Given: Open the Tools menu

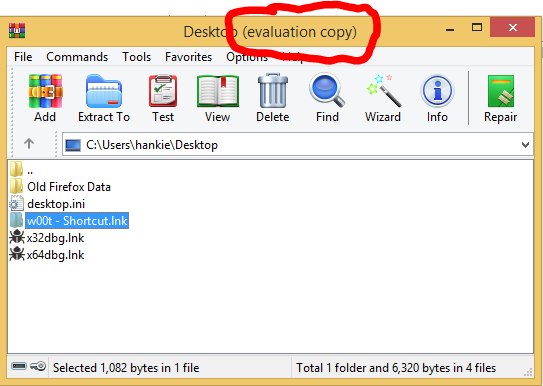Looking at the screenshot, I should pos(136,57).
